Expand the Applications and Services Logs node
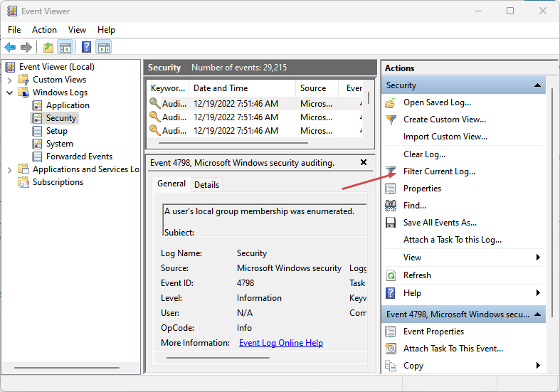560x392 pixels. pyautogui.click(x=9, y=169)
